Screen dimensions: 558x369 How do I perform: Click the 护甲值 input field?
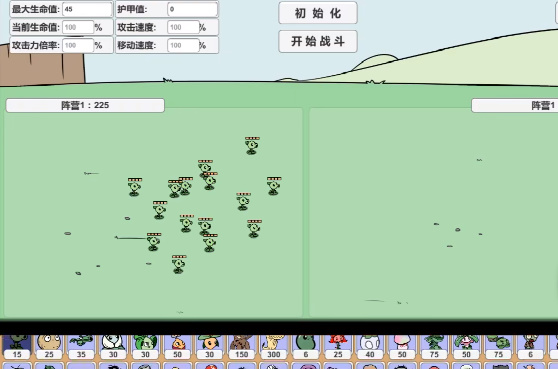pyautogui.click(x=193, y=9)
